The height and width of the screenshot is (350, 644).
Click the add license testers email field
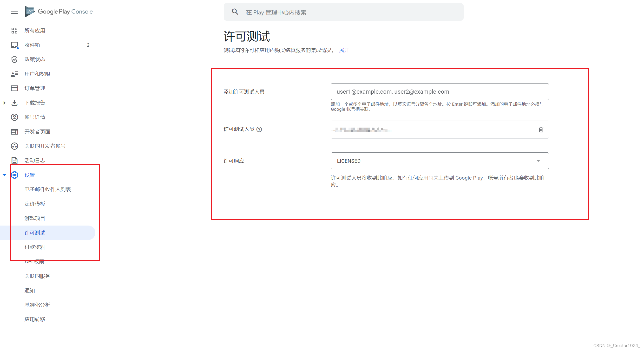440,92
